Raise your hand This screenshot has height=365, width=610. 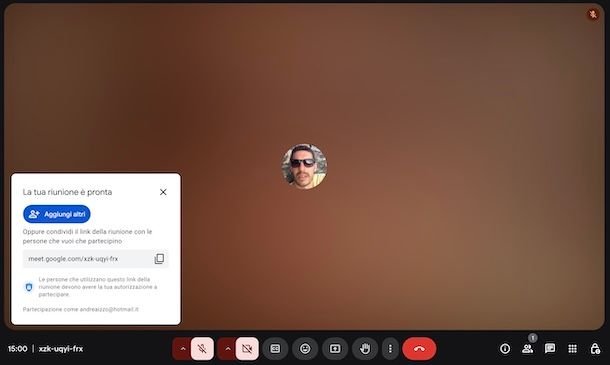[365, 349]
